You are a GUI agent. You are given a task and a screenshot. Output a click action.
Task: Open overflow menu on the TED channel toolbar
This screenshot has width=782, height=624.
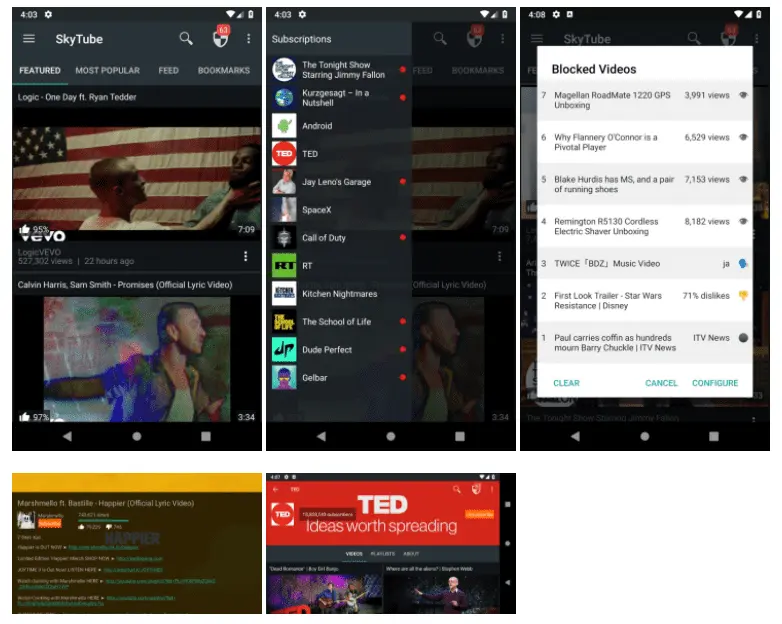(x=492, y=489)
